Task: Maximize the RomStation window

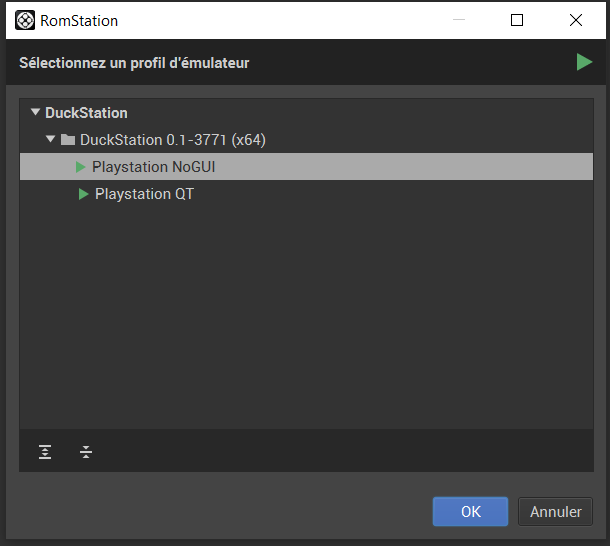Action: [517, 20]
